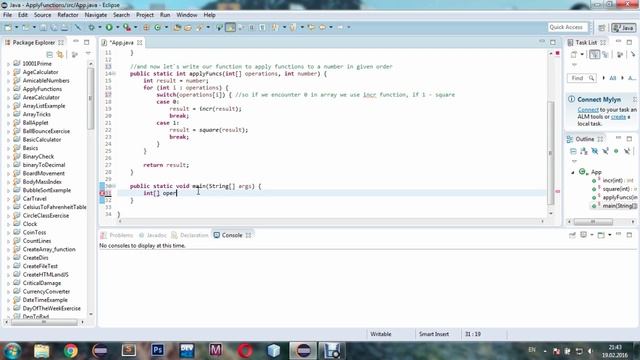Click Collapse All in Outline toolbar
The image size is (640, 360).
tap(573, 151)
